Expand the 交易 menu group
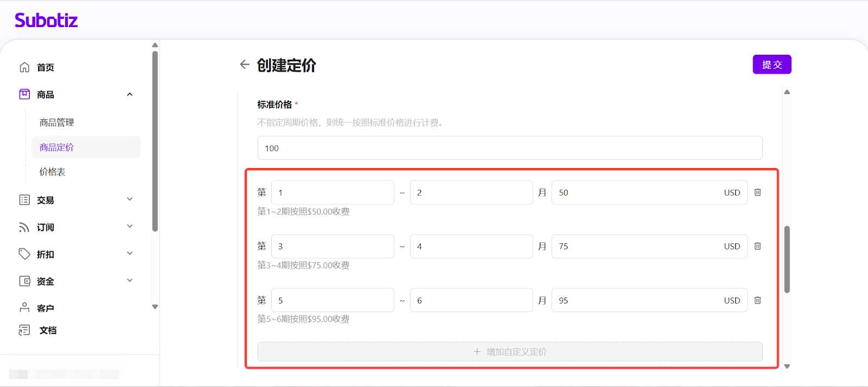868x387 pixels. coord(130,199)
